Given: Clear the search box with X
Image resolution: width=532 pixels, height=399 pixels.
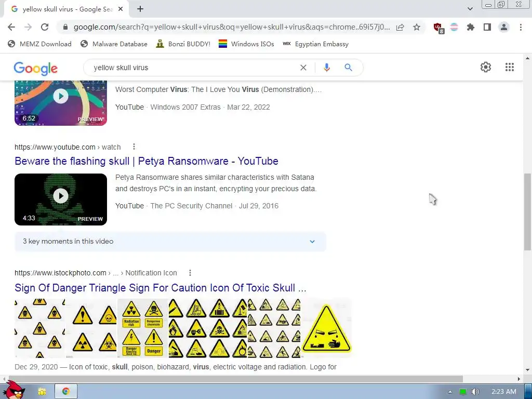Looking at the screenshot, I should [x=303, y=68].
